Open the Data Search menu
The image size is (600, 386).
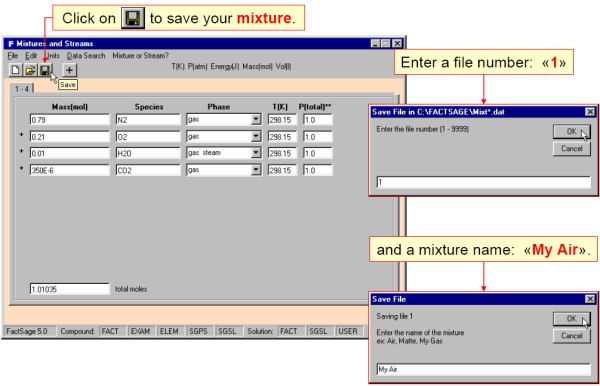pyautogui.click(x=86, y=56)
